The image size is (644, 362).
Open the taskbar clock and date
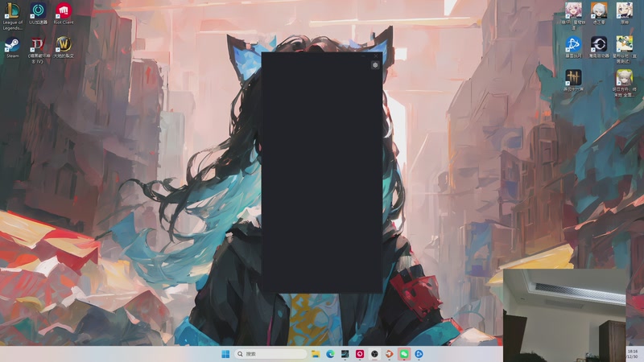pos(633,354)
